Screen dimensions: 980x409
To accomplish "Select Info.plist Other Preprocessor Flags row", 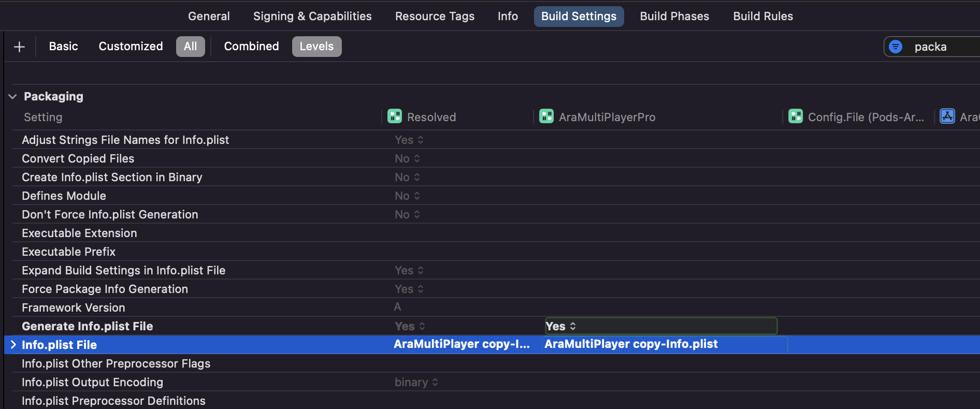I will click(116, 363).
